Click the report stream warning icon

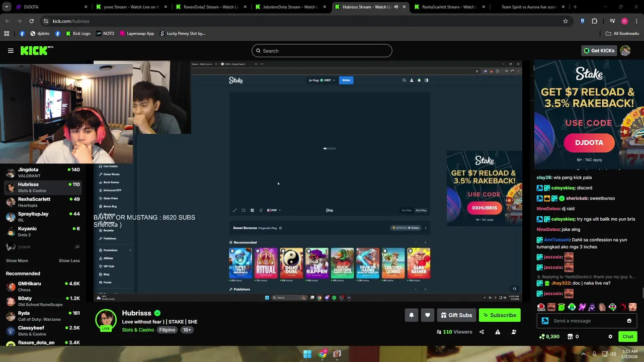click(x=498, y=332)
